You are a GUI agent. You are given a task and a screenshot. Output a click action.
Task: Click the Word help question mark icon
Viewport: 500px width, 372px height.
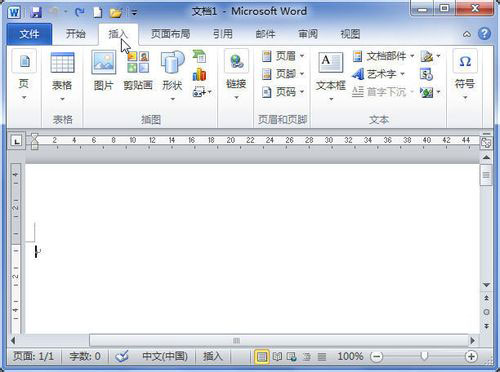(x=484, y=34)
